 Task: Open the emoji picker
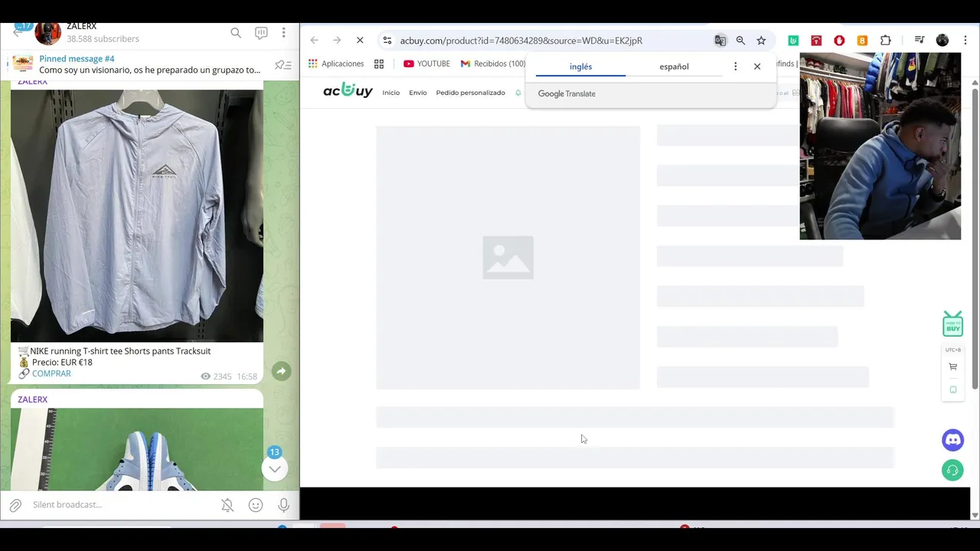(256, 505)
